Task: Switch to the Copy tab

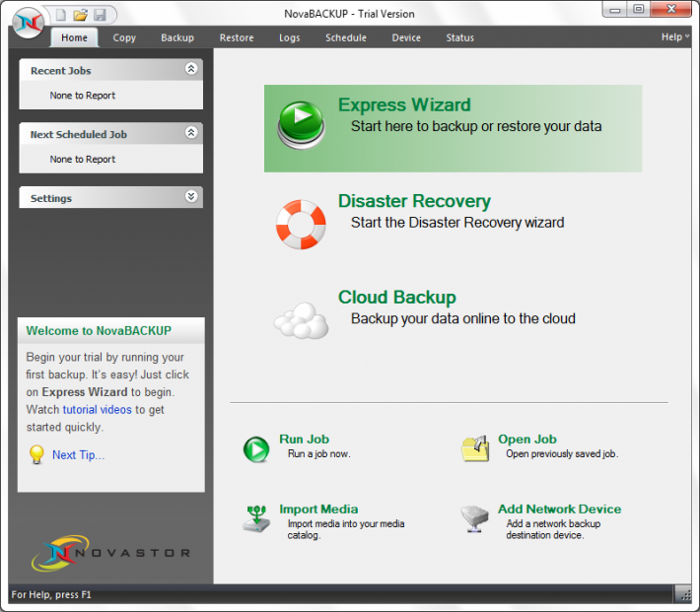Action: point(124,38)
